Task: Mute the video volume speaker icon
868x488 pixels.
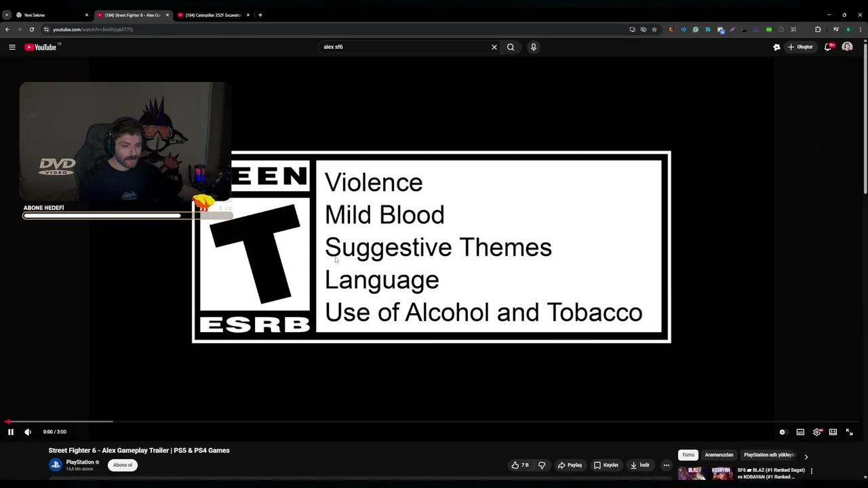Action: 28,432
